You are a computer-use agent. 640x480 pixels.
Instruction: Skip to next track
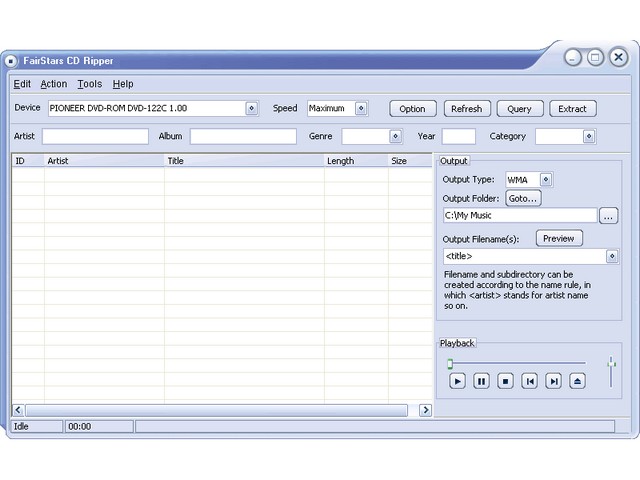click(x=553, y=381)
